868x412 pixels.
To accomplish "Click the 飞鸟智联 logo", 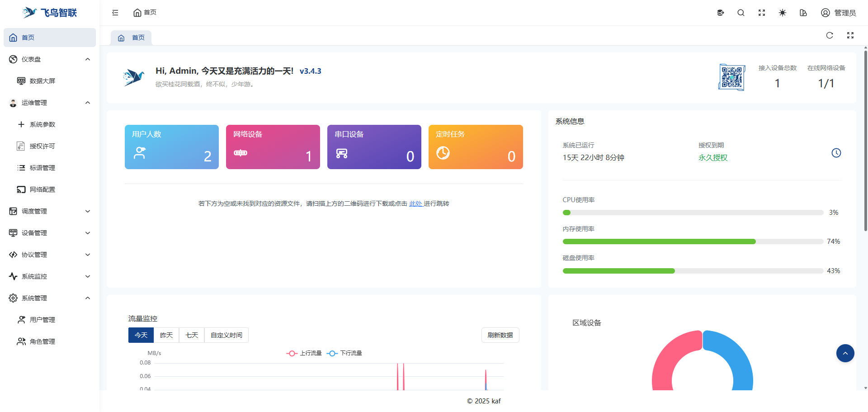I will pyautogui.click(x=50, y=13).
